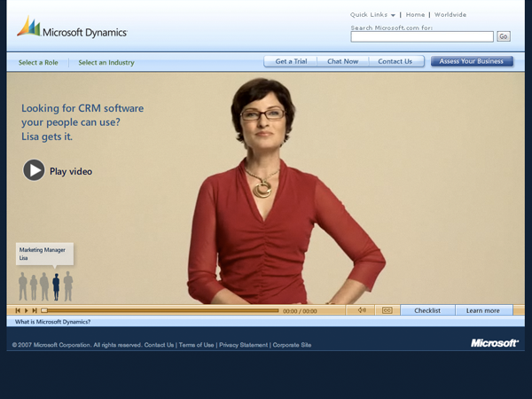
Task: Select the fifth gray person silhouette
Action: click(x=68, y=286)
